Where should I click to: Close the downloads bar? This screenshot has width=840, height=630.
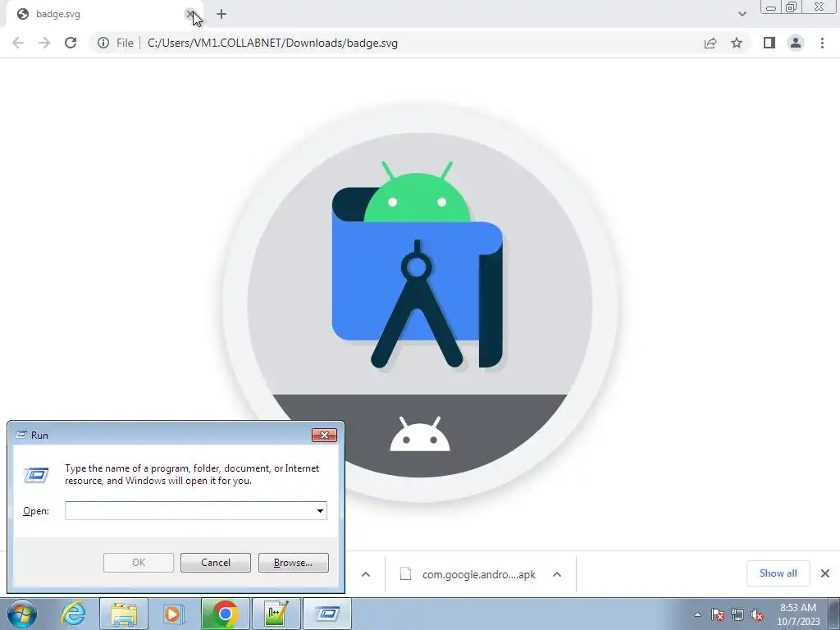[825, 573]
